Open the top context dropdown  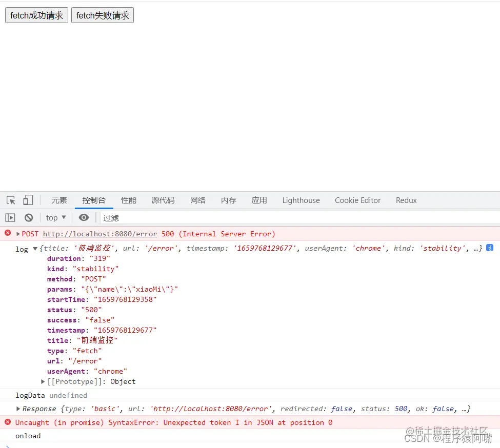[56, 218]
